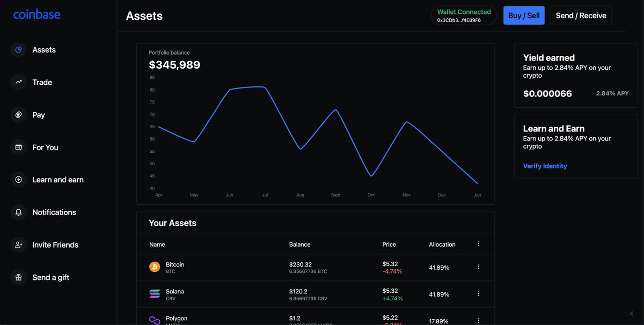Click the Polygon logo icon
This screenshot has height=325, width=644.
point(155,320)
